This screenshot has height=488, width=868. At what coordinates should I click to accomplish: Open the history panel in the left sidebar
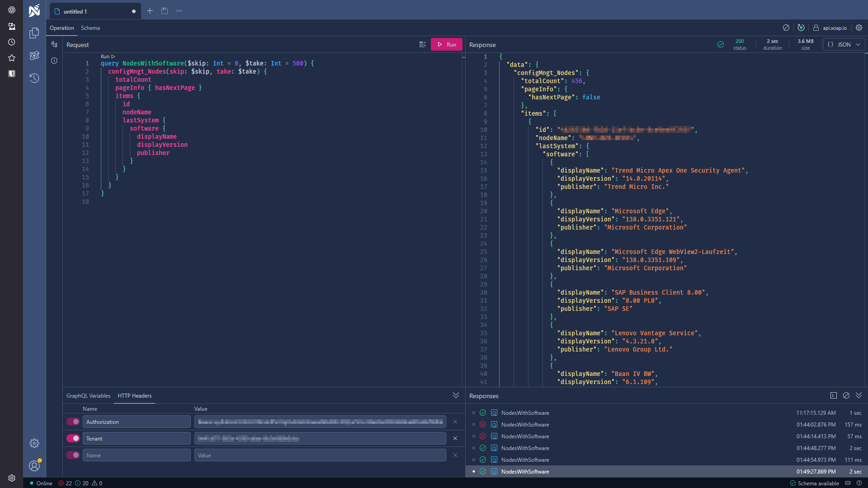[34, 78]
